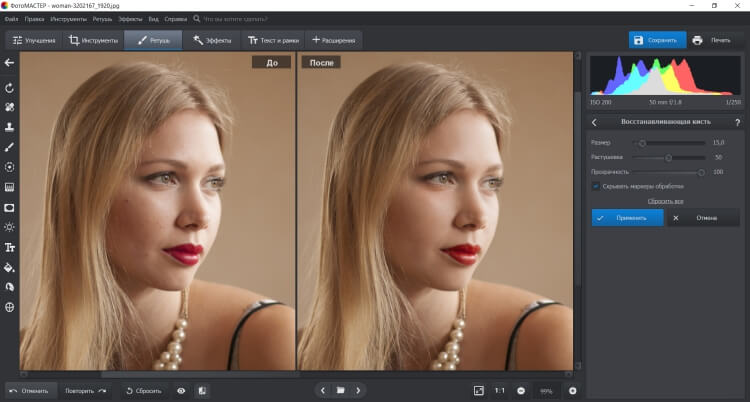Screen dimensions: 750x402
Task: Select the gradient filter tool icon
Action: (x=9, y=187)
